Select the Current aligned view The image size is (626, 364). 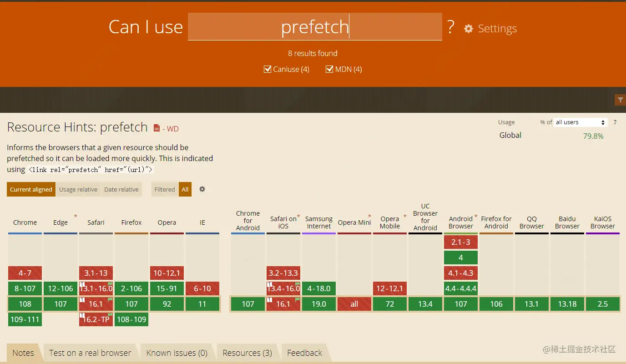[31, 189]
